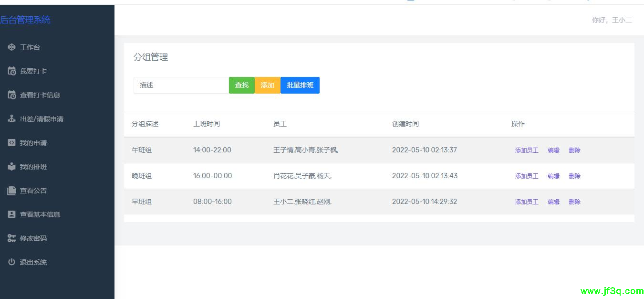Viewport: 644px width, 299px height.
Task: Click the anchor icon for 出差/请假申请
Action: (x=11, y=119)
